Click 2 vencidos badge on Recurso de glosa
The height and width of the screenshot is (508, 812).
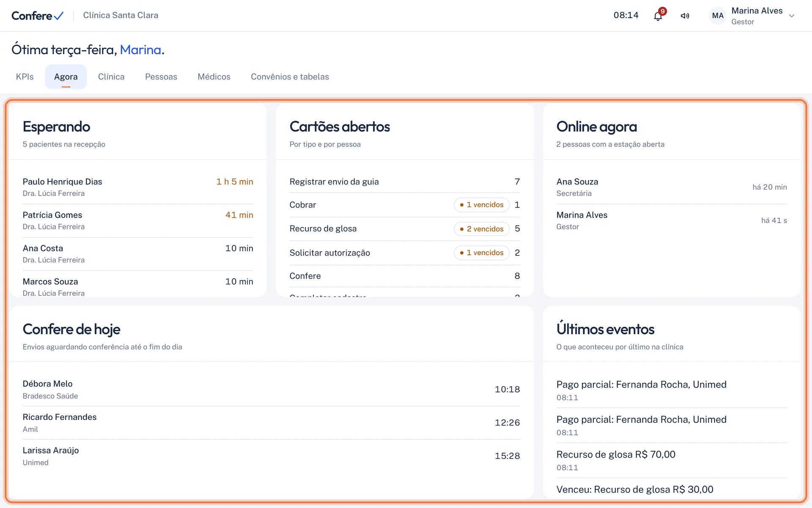(482, 229)
